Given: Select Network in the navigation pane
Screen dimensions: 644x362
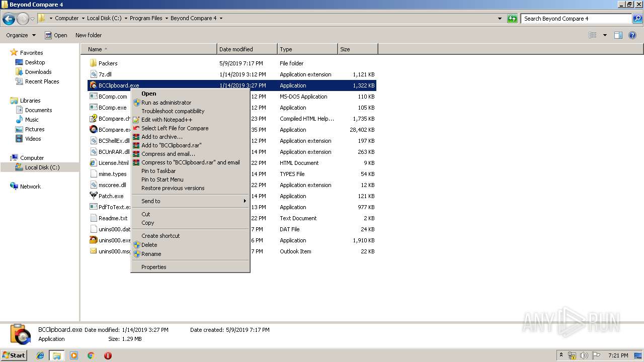Looking at the screenshot, I should pos(30,187).
